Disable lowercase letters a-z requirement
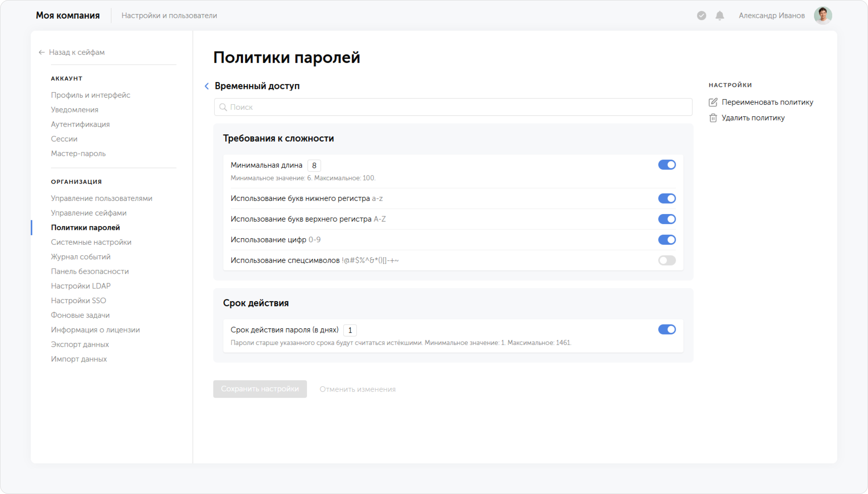The image size is (868, 494). (667, 199)
